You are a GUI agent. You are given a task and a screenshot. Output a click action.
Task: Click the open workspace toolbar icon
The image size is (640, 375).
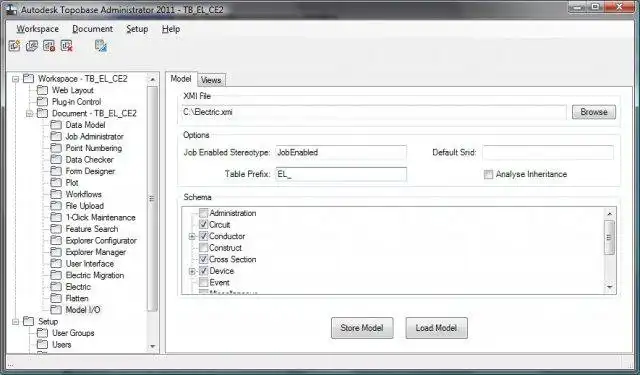(x=32, y=46)
